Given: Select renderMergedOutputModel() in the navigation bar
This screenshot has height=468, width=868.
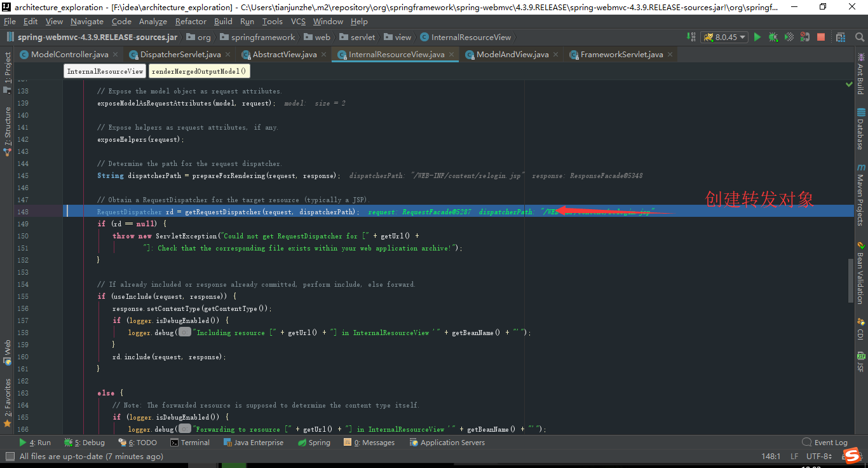Looking at the screenshot, I should [x=198, y=71].
